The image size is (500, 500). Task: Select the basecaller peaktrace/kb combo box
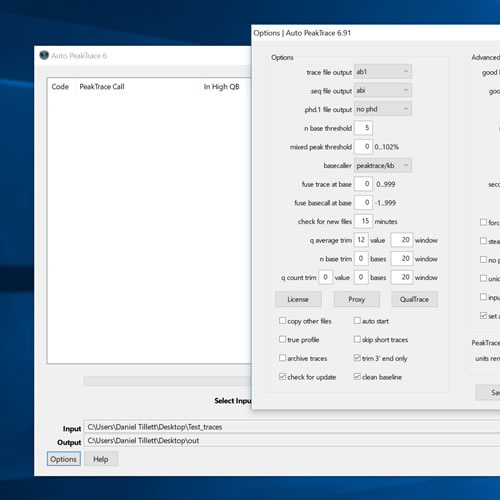pos(383,165)
